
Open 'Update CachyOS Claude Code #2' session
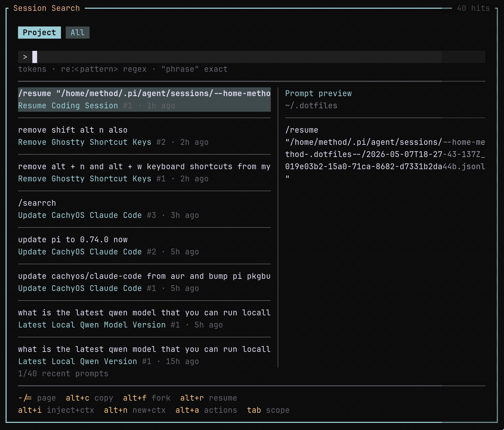click(x=108, y=252)
